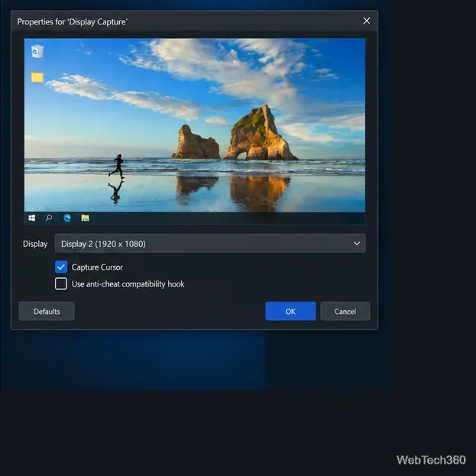
Task: Reset settings with the Defaults button
Action: (x=47, y=311)
